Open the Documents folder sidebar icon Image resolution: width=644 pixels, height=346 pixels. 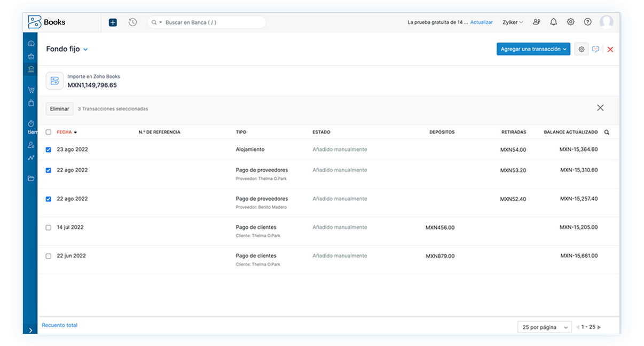tap(31, 178)
